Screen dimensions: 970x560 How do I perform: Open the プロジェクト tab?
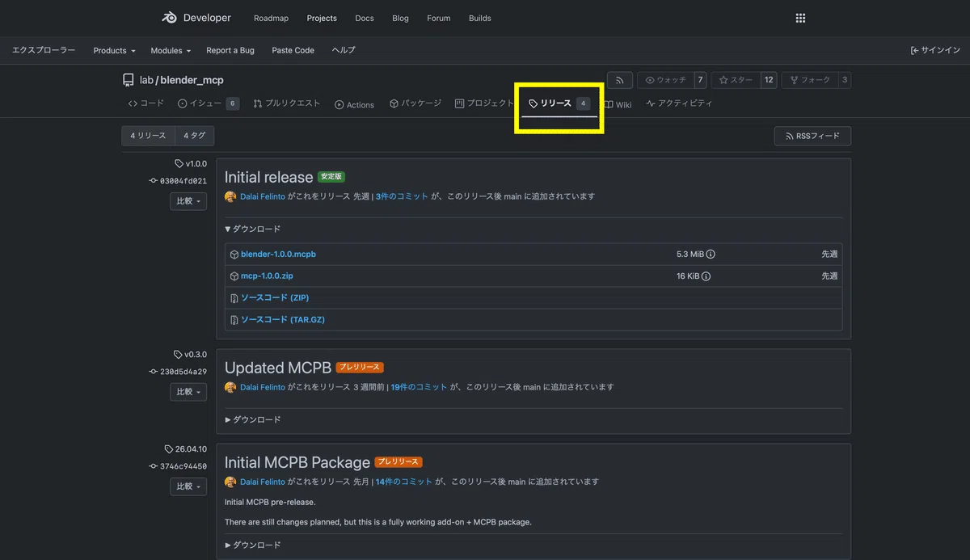click(484, 103)
